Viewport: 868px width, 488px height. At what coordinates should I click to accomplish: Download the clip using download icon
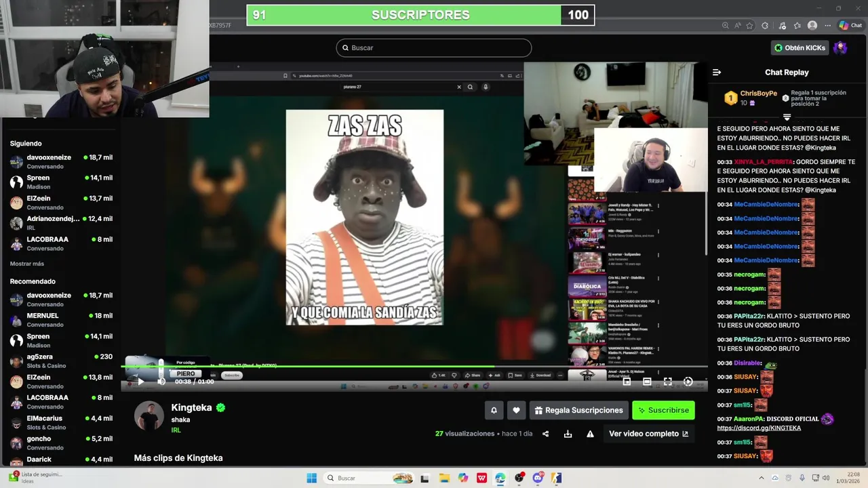pos(568,434)
